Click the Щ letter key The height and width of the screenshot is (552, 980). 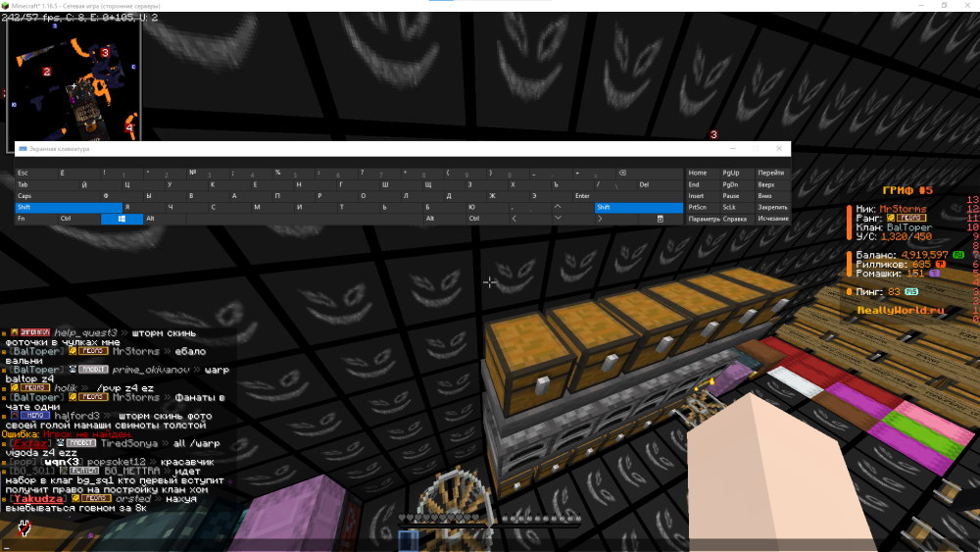pos(444,184)
